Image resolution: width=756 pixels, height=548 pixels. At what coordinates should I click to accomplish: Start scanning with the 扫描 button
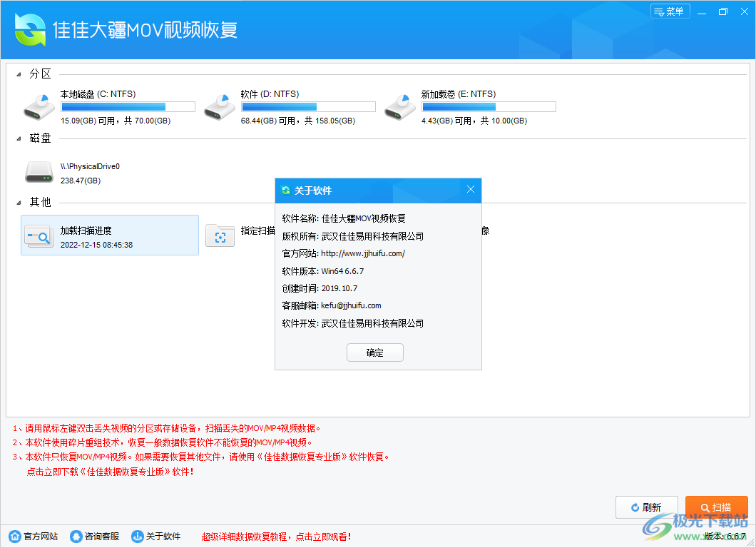(716, 507)
